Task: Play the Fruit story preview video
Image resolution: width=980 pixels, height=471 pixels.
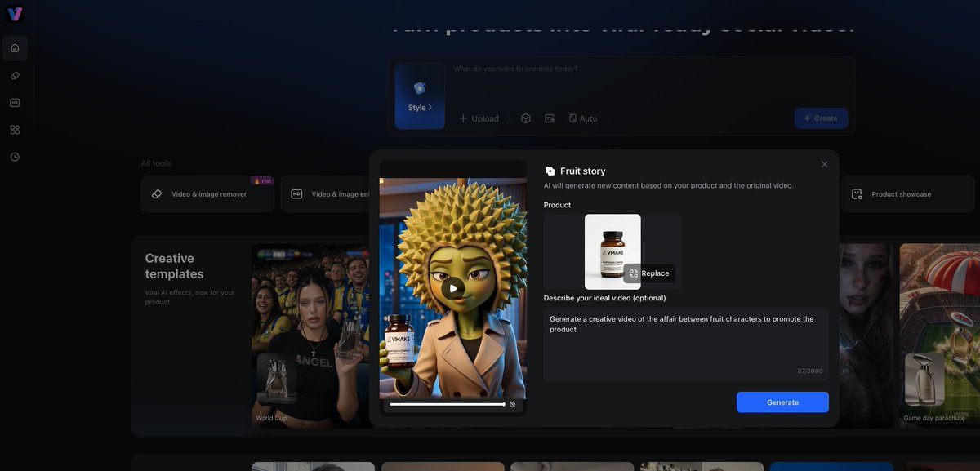Action: click(453, 287)
